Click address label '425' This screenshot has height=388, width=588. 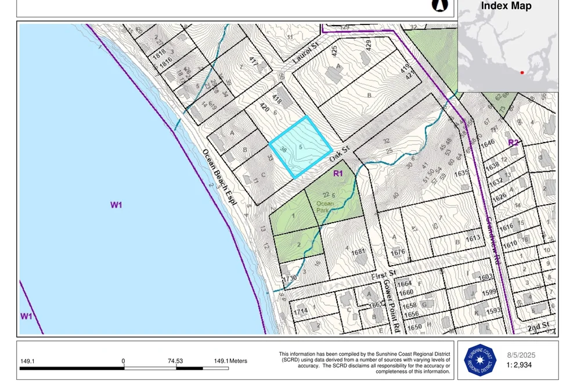coord(334,51)
